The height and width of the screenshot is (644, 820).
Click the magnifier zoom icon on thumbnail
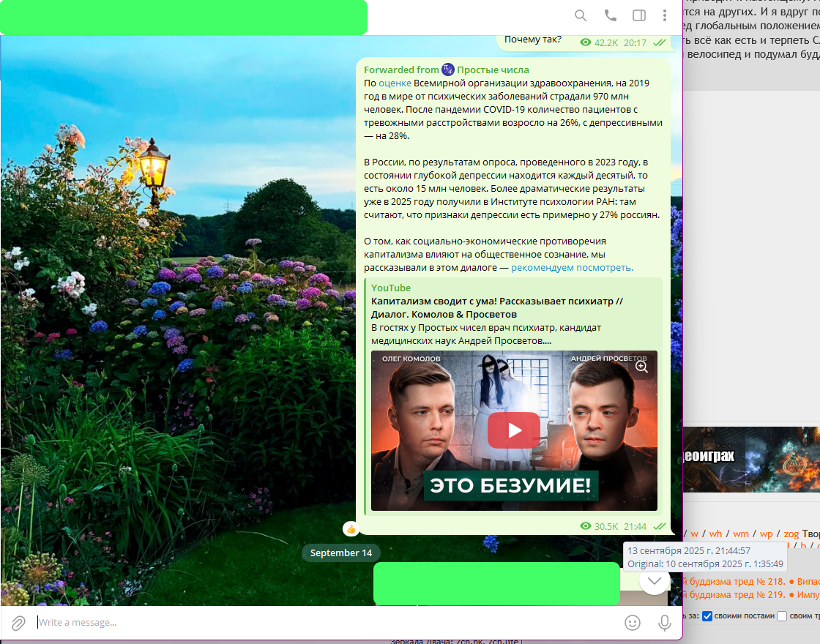point(641,367)
